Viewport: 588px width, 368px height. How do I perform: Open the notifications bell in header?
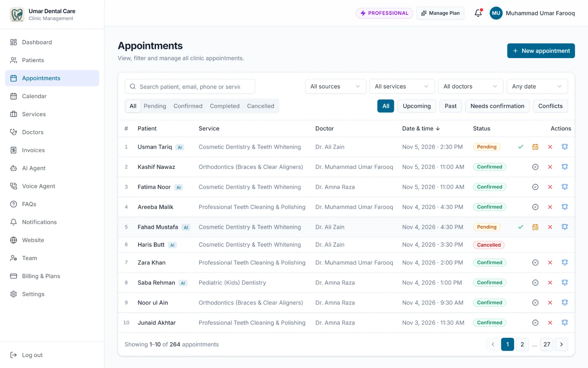pyautogui.click(x=478, y=13)
